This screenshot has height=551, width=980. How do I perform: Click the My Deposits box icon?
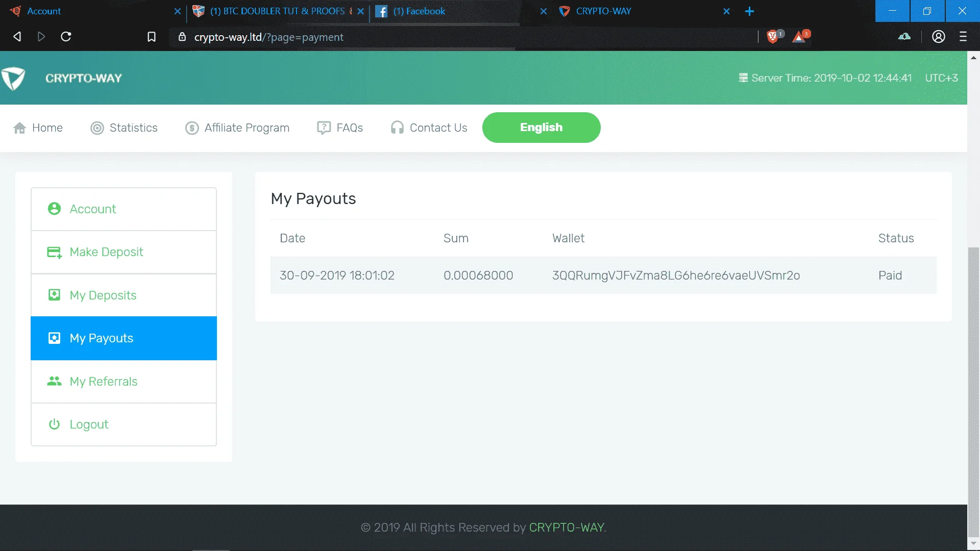(x=54, y=295)
